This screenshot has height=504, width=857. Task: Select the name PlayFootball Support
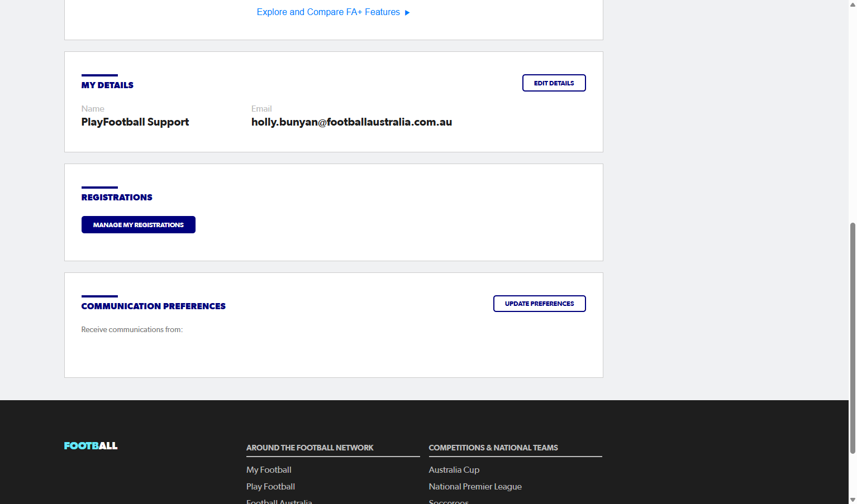(x=135, y=122)
